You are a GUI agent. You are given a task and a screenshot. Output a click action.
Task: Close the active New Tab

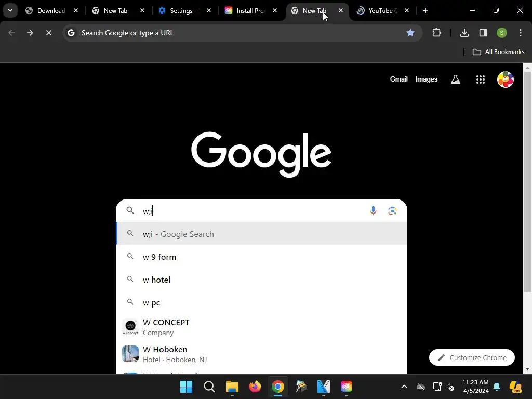click(x=341, y=10)
